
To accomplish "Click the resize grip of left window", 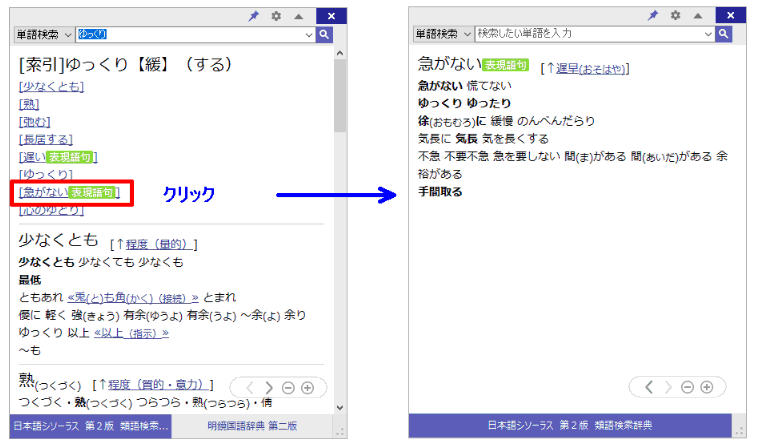I will pyautogui.click(x=340, y=432).
